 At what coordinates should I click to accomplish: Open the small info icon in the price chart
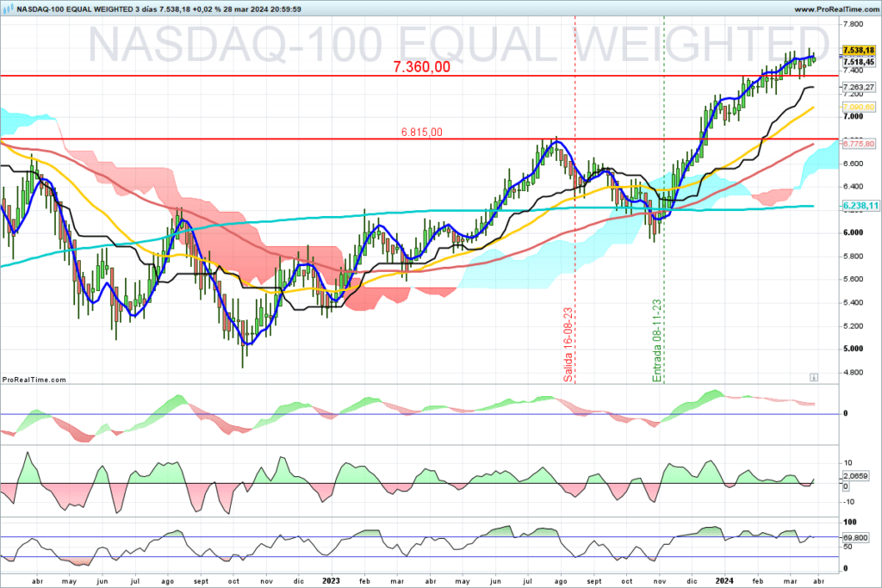[x=813, y=377]
